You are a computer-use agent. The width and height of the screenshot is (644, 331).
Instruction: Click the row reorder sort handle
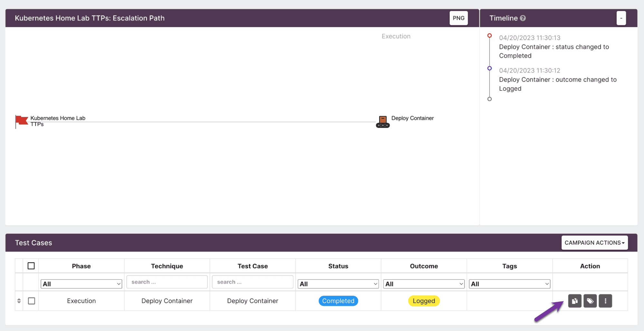tap(19, 301)
